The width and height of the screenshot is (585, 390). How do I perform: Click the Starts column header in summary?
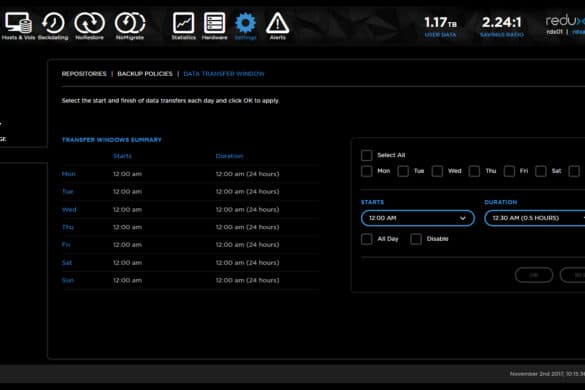coord(122,156)
